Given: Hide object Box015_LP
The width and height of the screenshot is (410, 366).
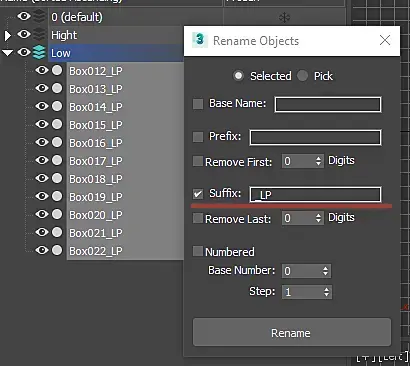Looking at the screenshot, I should 42,124.
